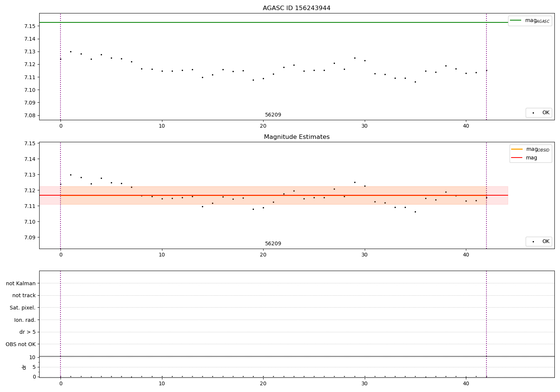Viewport: 560px width, 392px height.
Task: Click the 'AGASC ID 156243944' plot title
Action: [296, 8]
